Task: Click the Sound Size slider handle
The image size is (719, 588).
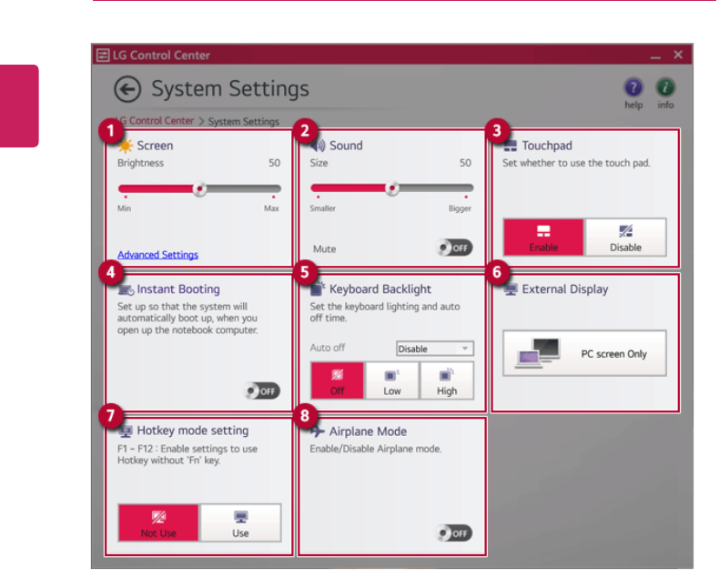Action: 392,188
